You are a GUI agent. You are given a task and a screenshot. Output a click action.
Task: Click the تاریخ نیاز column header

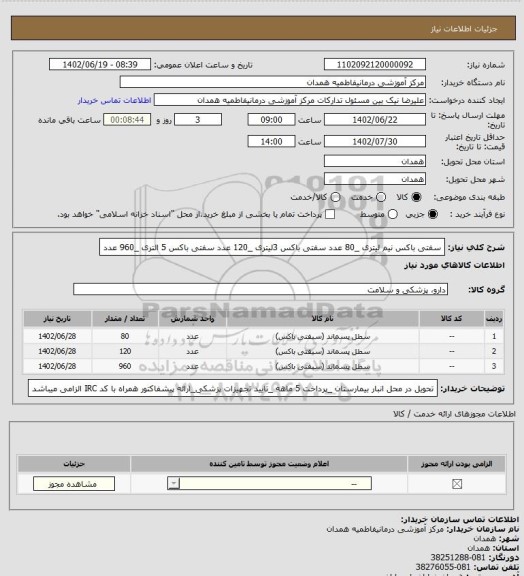click(57, 318)
